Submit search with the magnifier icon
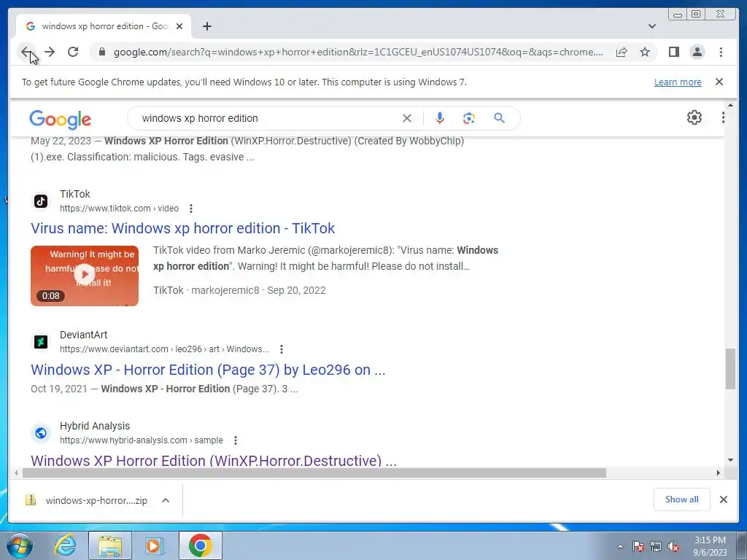 499,118
